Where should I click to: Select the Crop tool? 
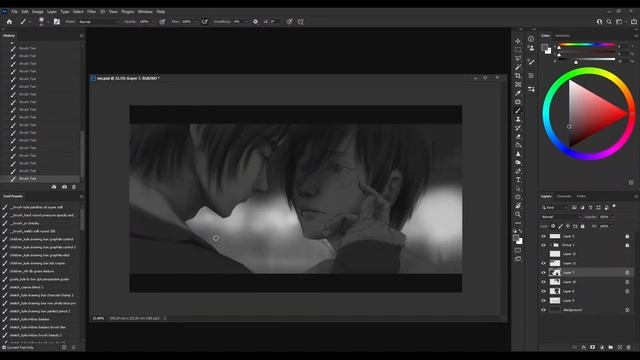pyautogui.click(x=518, y=76)
